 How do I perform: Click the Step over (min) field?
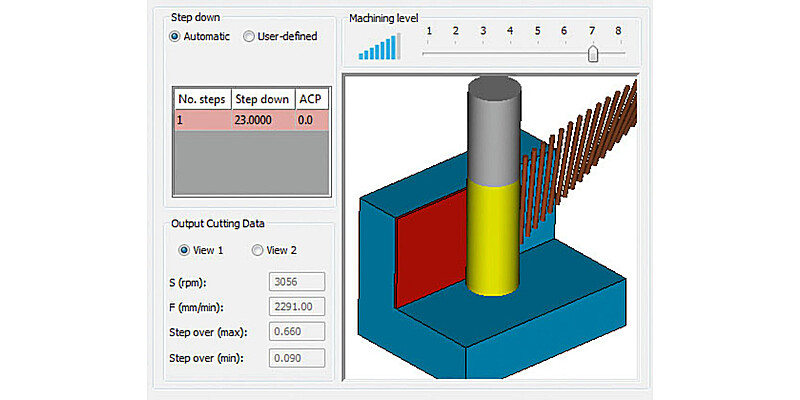[297, 358]
